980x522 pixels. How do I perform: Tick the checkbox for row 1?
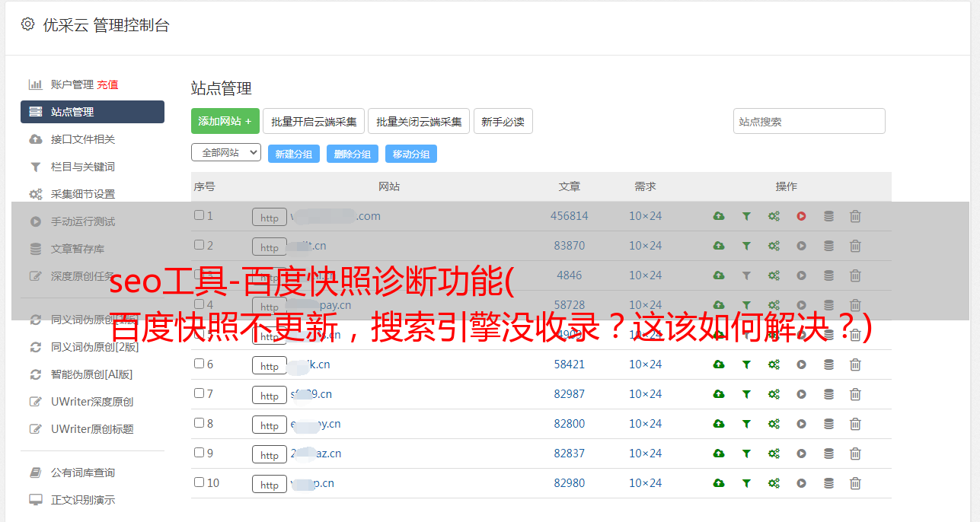coord(199,215)
